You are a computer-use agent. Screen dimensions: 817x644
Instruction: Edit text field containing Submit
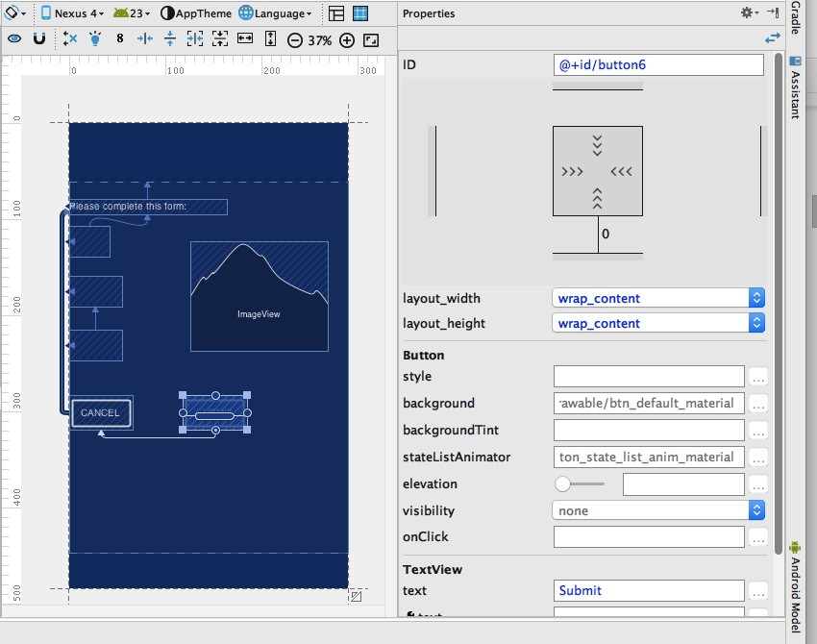(x=649, y=591)
